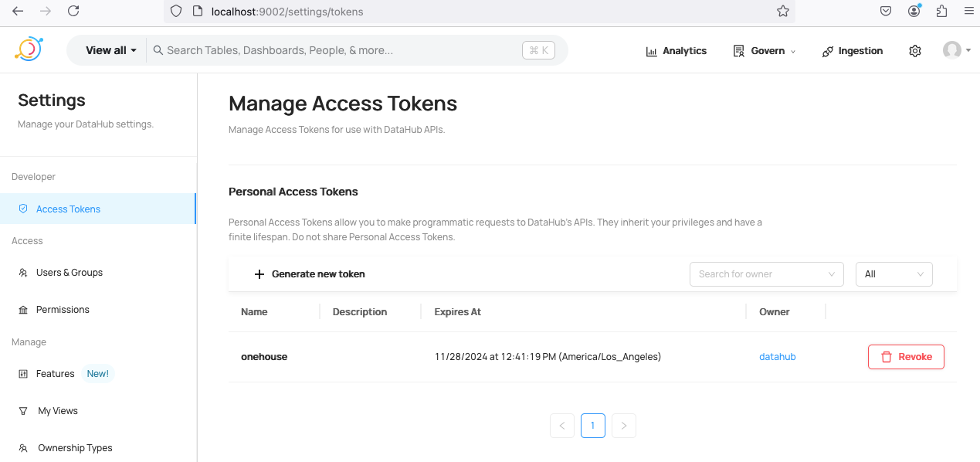Click the 11/28/2024 expiration date cell

pyautogui.click(x=548, y=357)
